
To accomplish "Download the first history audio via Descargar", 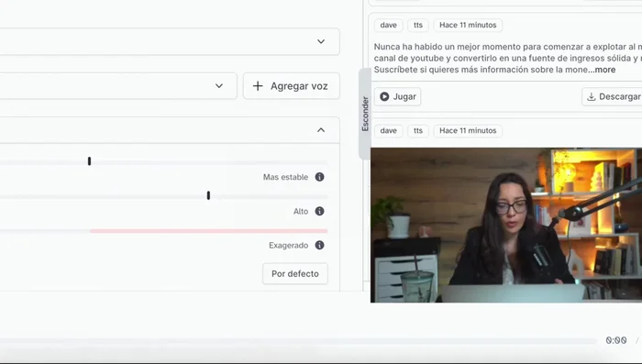I will click(613, 96).
